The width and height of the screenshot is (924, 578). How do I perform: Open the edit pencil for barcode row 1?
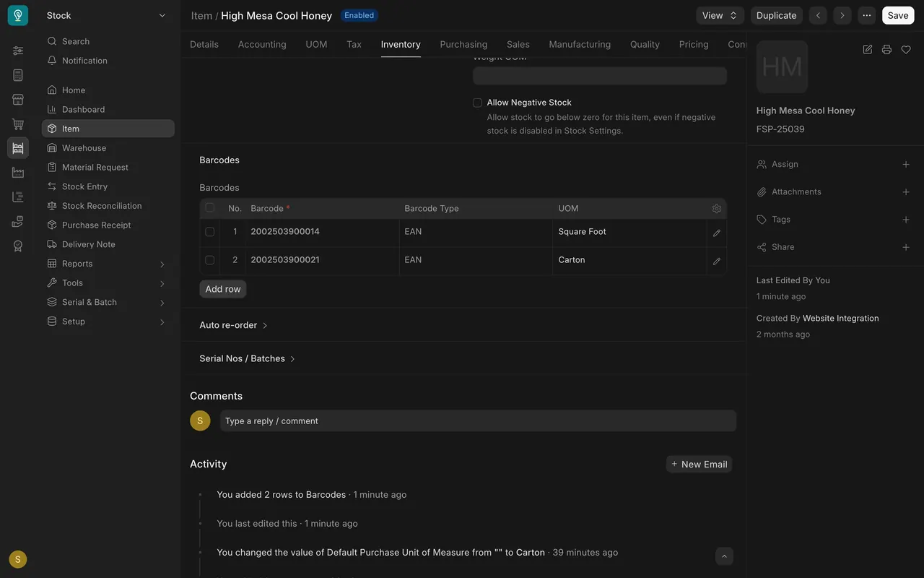pos(716,233)
